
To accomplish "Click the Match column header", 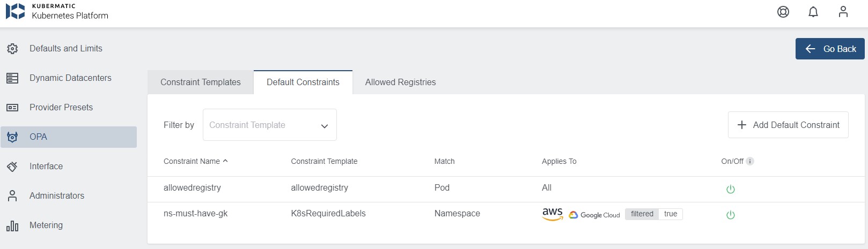I will pos(444,161).
